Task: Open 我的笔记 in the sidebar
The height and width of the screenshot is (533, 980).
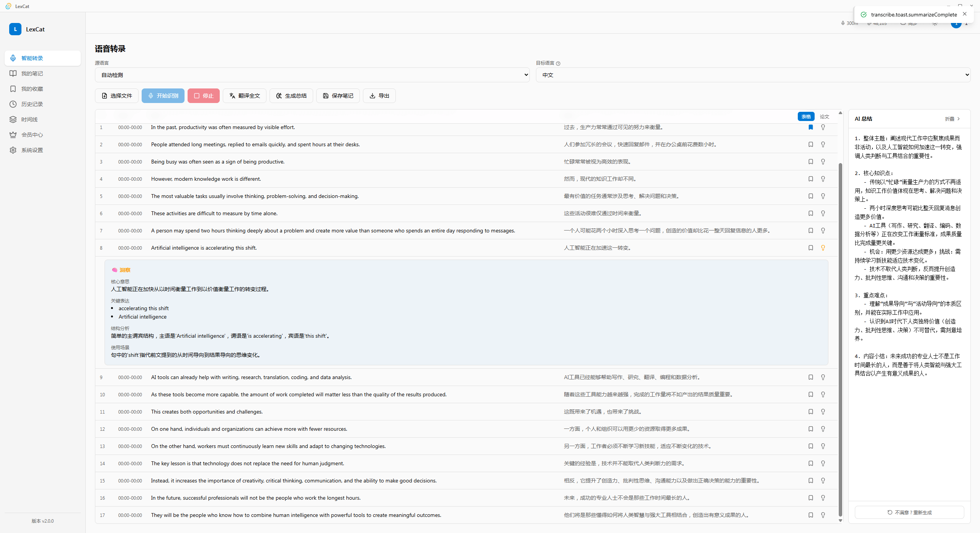Action: (x=42, y=74)
